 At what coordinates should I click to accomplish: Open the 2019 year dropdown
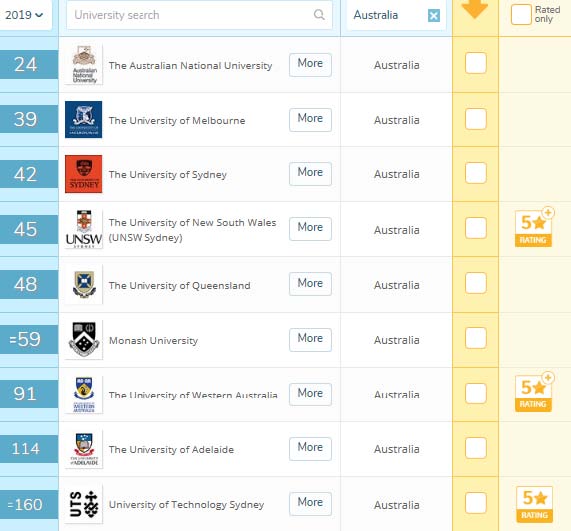point(24,15)
